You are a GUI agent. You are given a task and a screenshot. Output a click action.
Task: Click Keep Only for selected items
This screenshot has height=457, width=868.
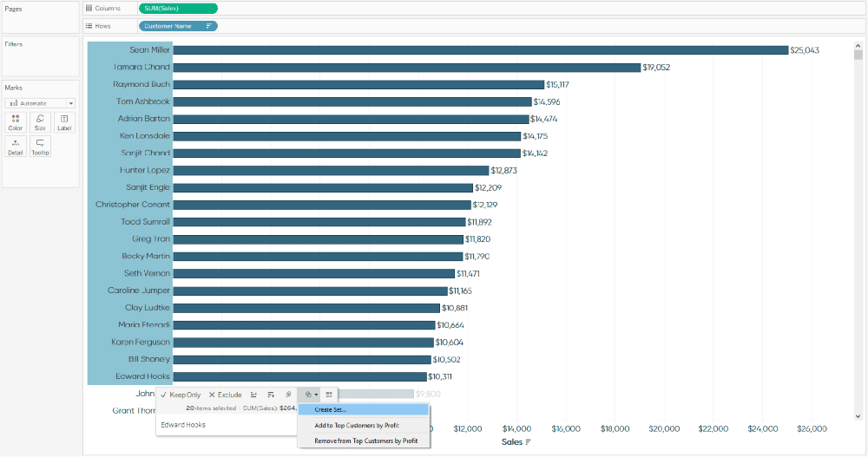coord(181,395)
